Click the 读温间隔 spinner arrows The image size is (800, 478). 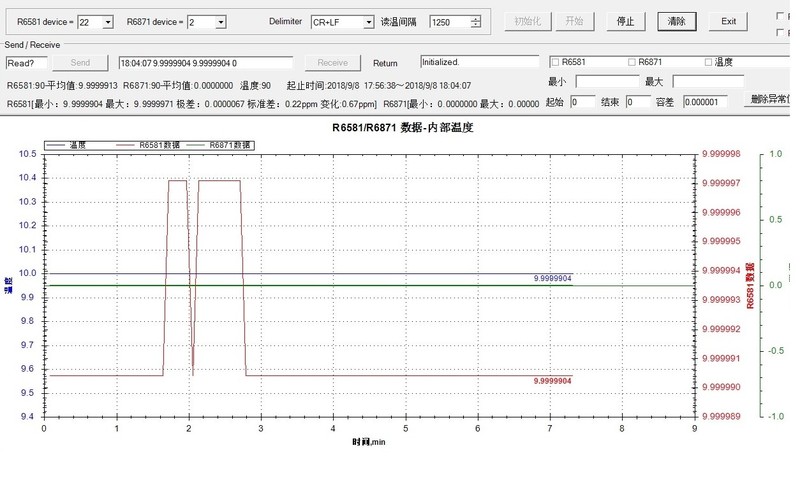tap(475, 21)
